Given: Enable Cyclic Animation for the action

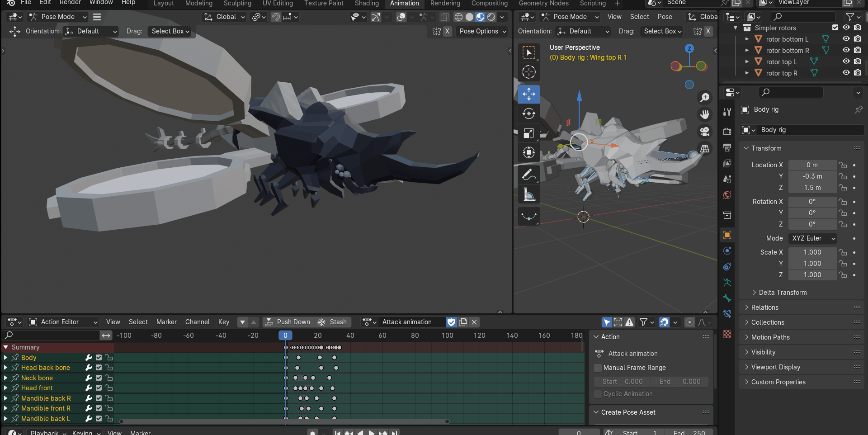Looking at the screenshot, I should 598,393.
